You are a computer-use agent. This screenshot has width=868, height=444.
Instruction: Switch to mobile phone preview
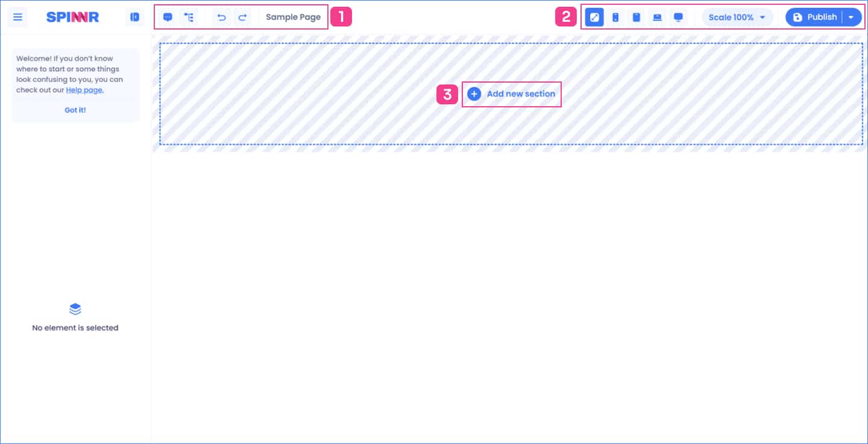(x=615, y=17)
